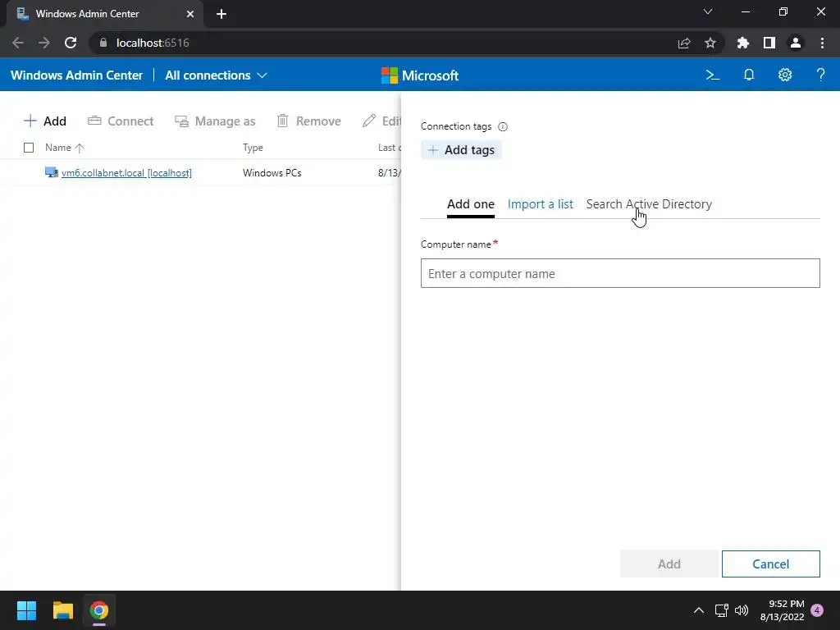Focus the Computer name input field
The width and height of the screenshot is (840, 630).
point(620,273)
